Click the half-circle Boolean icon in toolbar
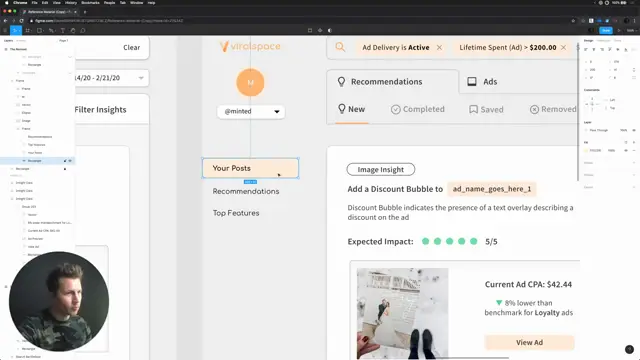This screenshot has width=640, height=360. click(330, 30)
